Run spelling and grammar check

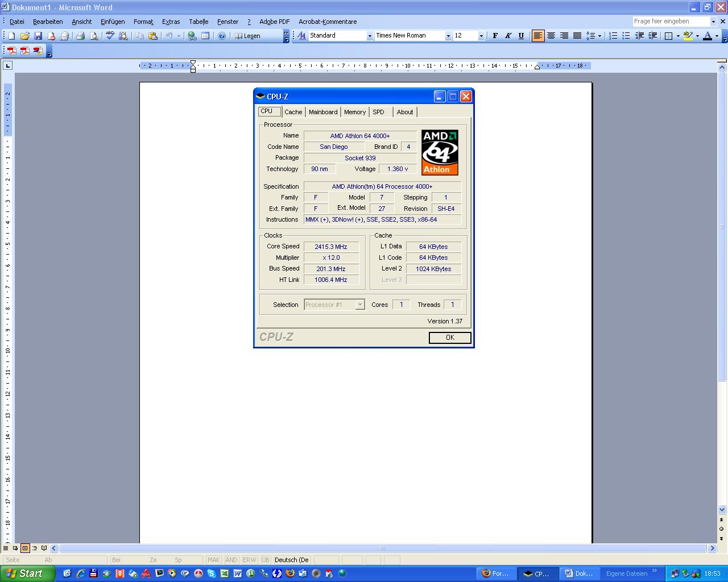tap(110, 36)
